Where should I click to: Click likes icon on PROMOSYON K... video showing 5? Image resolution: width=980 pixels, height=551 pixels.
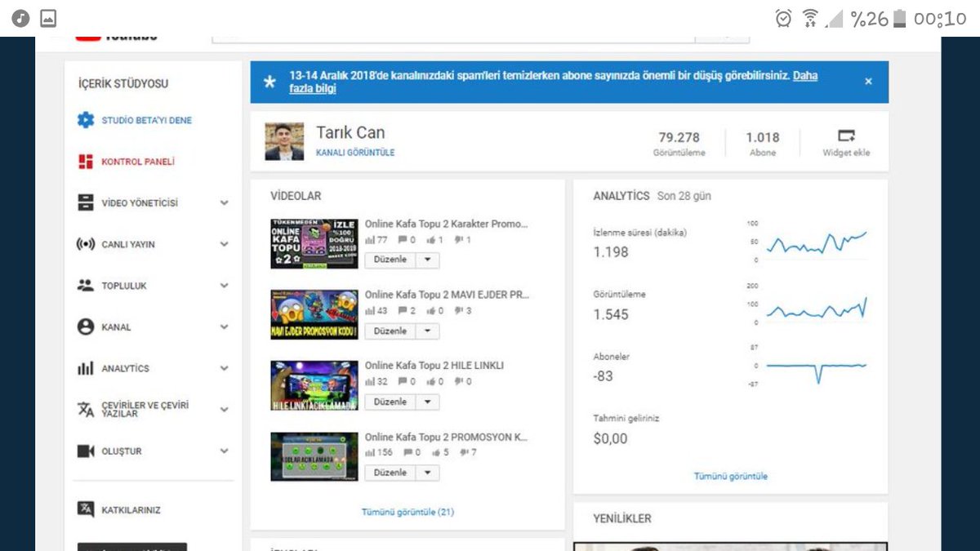[x=436, y=452]
